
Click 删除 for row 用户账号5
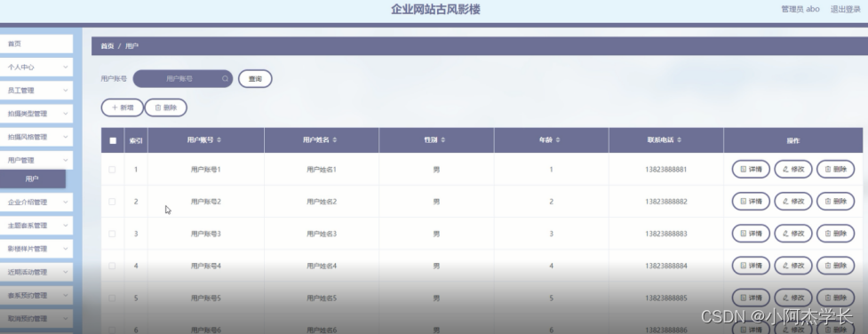pyautogui.click(x=835, y=298)
